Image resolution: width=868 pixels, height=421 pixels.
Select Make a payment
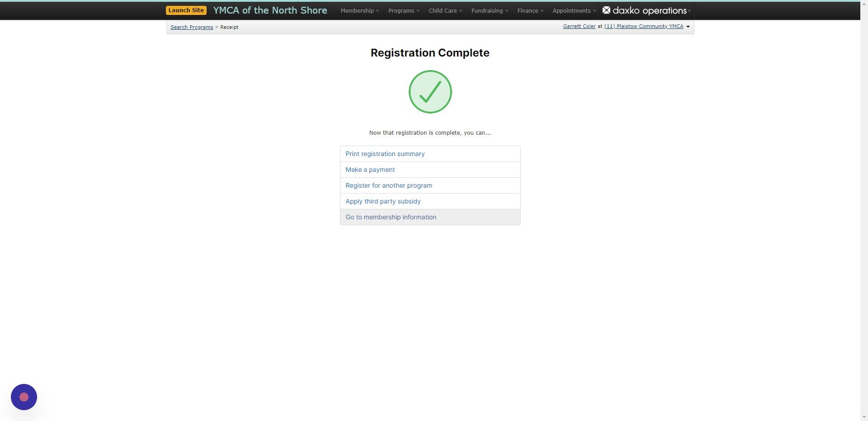point(430,170)
